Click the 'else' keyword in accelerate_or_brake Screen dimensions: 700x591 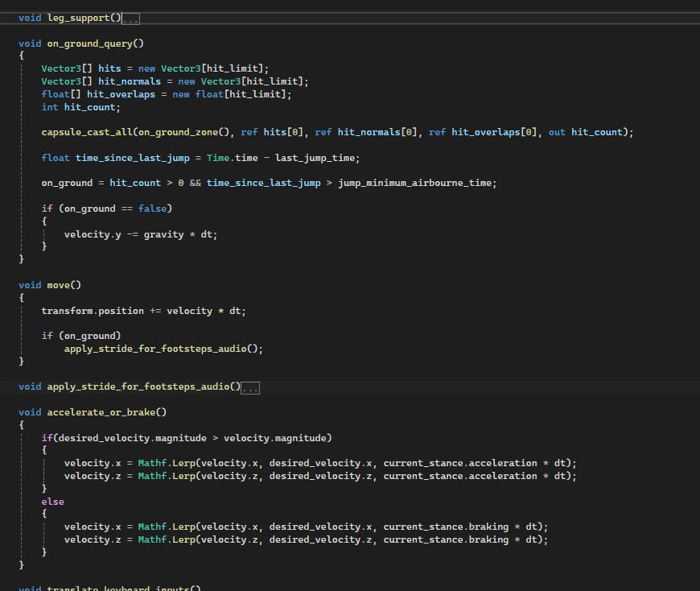(52, 502)
